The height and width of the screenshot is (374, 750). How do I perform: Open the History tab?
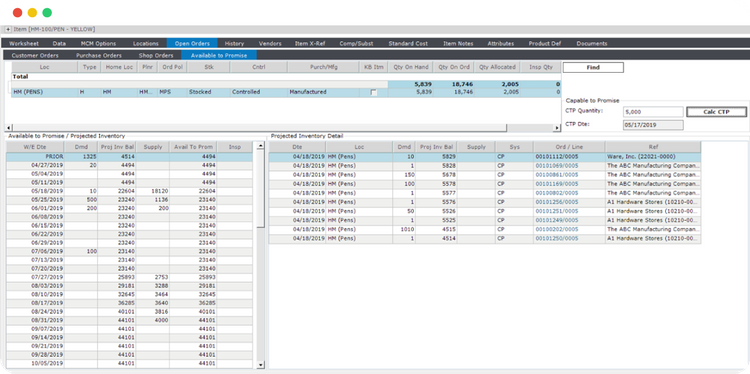pos(234,43)
